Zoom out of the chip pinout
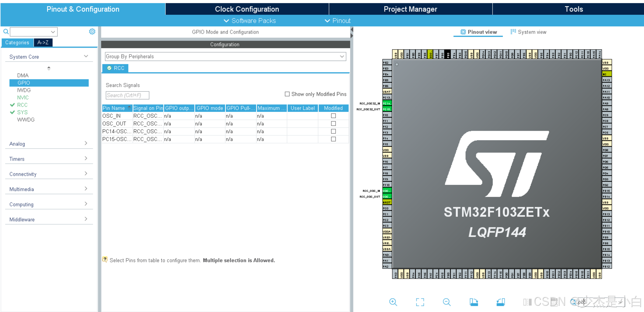The height and width of the screenshot is (312, 644). [447, 302]
